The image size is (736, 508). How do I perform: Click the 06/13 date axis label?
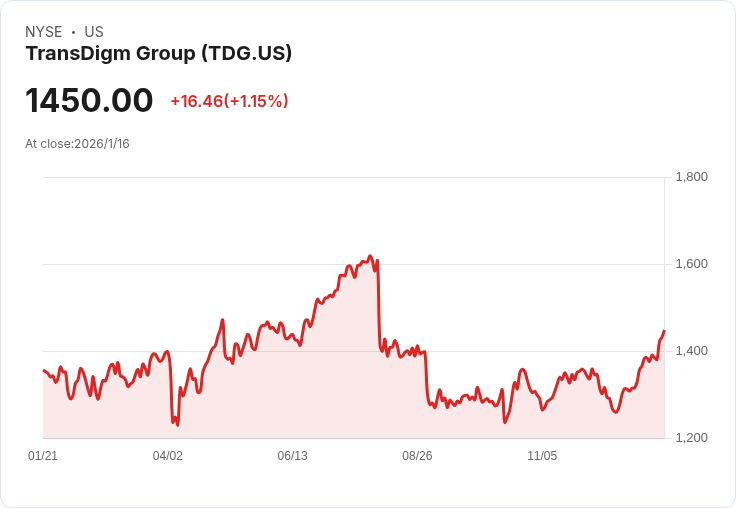click(292, 455)
